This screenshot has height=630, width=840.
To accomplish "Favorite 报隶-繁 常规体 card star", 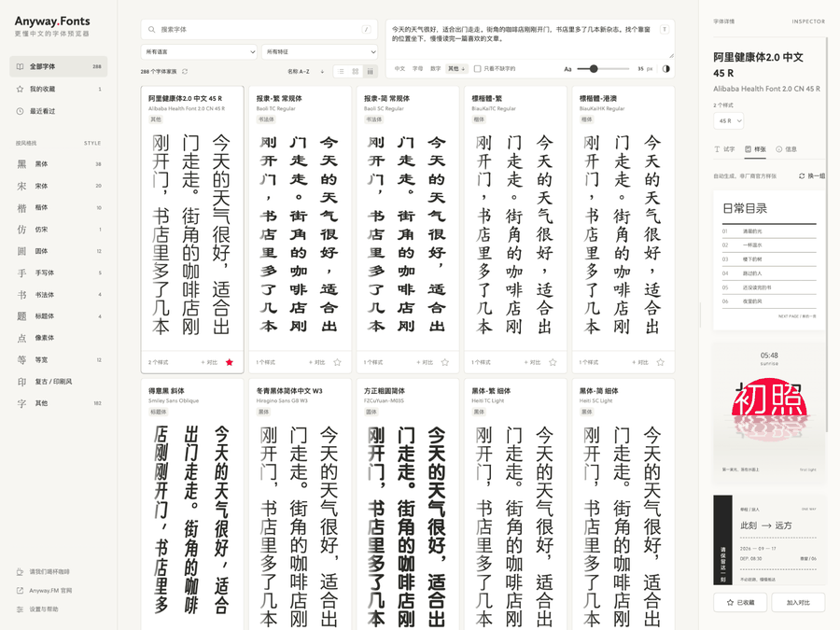I will pos(337,362).
